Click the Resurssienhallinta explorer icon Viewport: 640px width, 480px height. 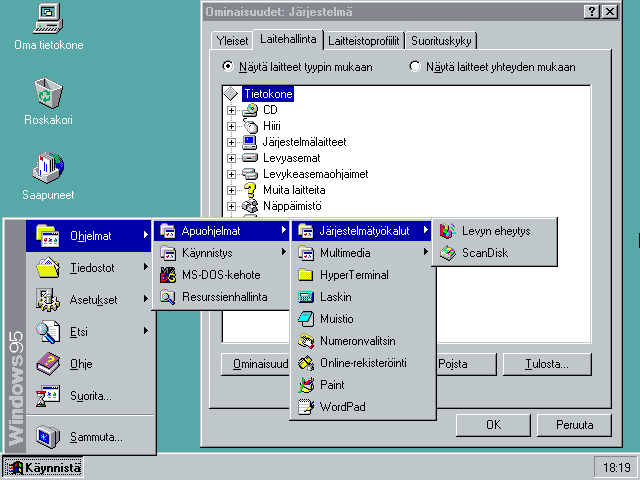click(x=168, y=297)
